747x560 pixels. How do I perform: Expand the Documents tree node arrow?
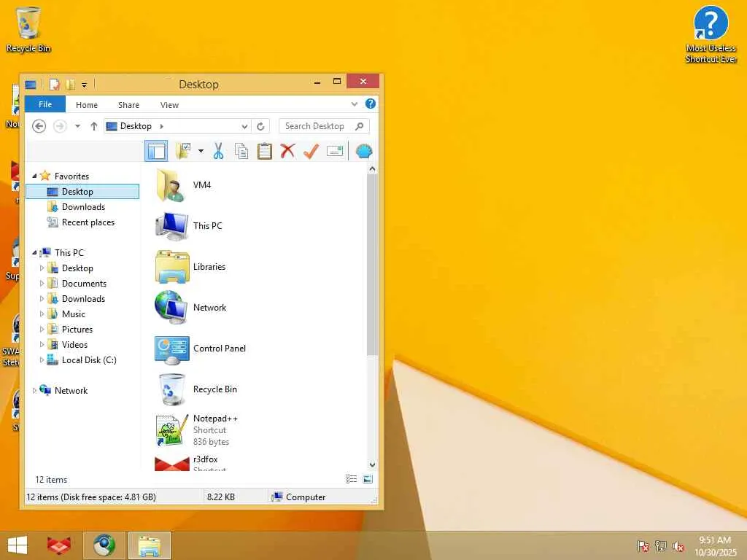pos(42,284)
